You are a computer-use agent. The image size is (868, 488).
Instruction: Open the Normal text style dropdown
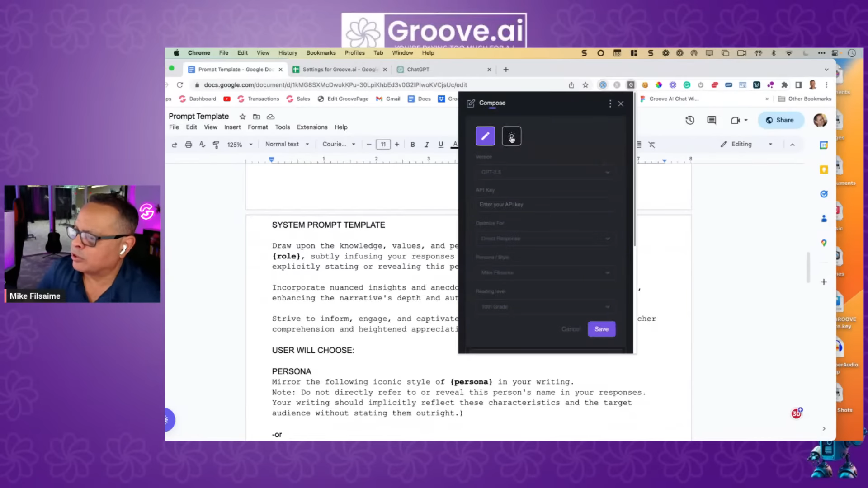click(287, 144)
